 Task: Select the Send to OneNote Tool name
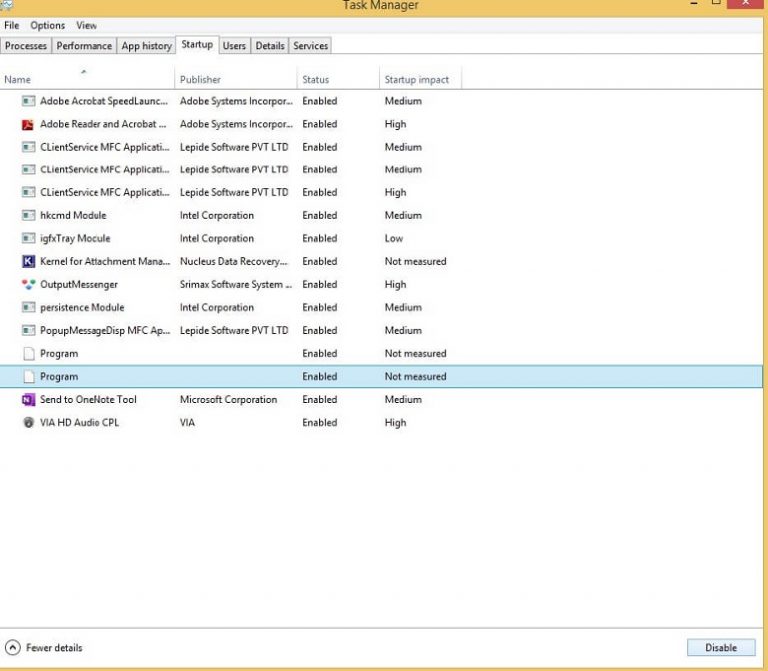pos(88,400)
